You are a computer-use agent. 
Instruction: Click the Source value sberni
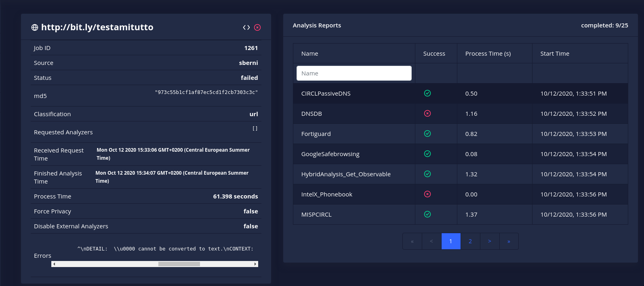(248, 63)
